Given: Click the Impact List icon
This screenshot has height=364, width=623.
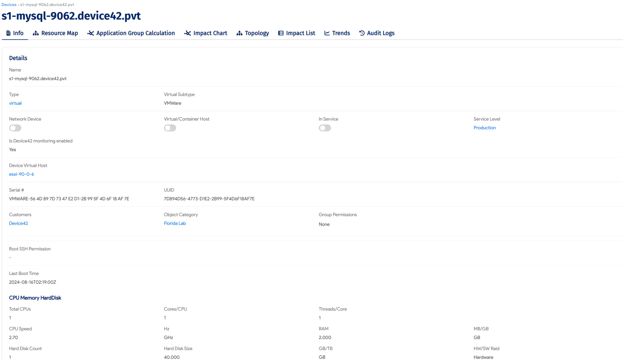Looking at the screenshot, I should coord(281,33).
